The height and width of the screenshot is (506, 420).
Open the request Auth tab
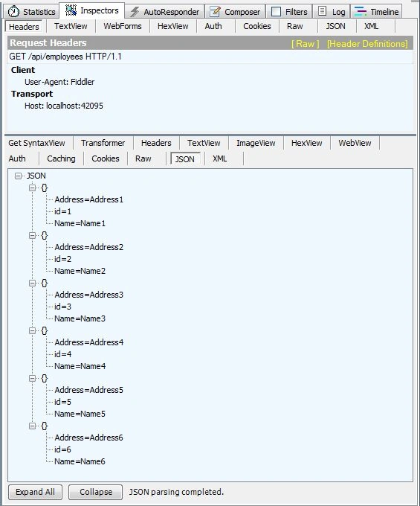pyautogui.click(x=213, y=26)
